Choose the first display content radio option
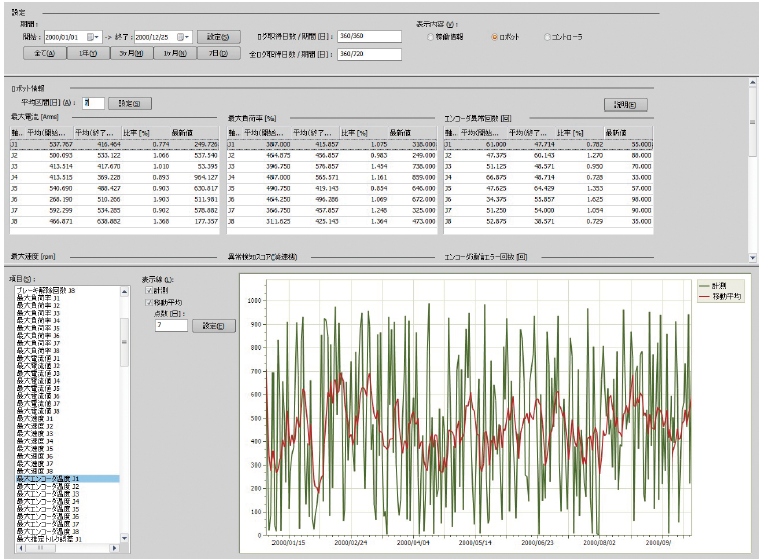This screenshot has width=760, height=560. click(x=429, y=37)
